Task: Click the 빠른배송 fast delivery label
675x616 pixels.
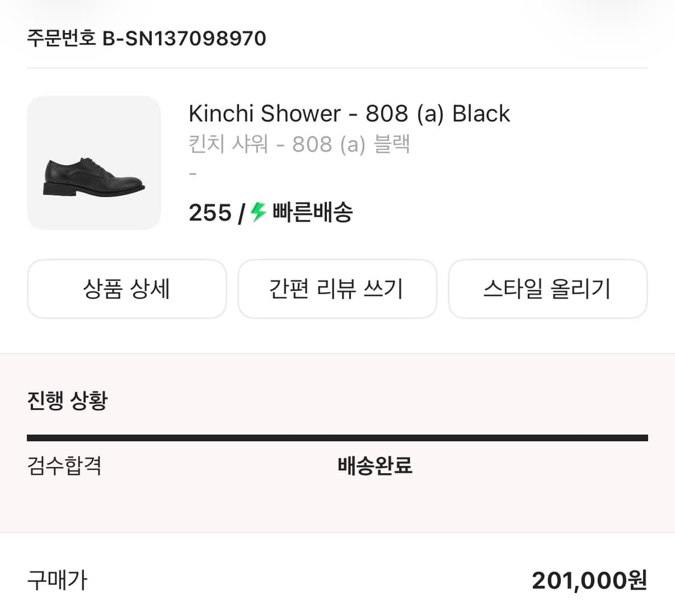Action: tap(312, 213)
